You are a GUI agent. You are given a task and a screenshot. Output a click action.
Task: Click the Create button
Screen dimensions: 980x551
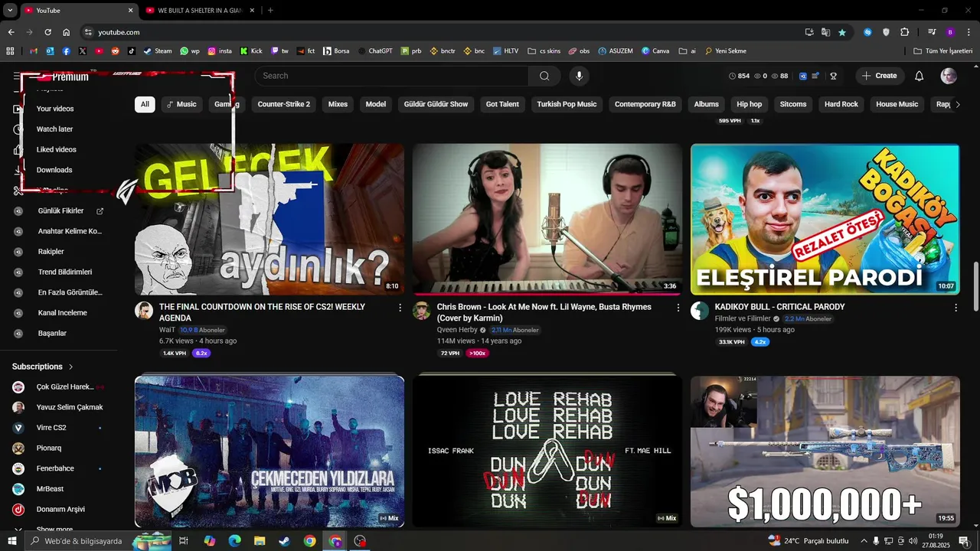tap(879, 76)
